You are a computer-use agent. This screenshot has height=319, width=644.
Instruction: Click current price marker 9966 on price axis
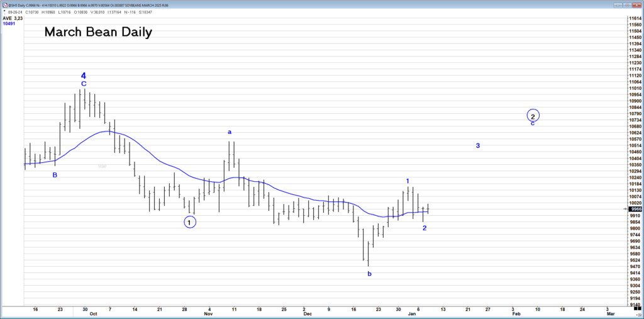[633, 209]
